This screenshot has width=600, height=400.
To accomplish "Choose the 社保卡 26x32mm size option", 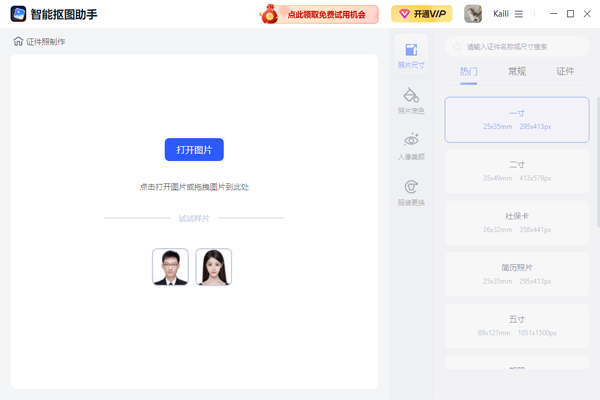I will pyautogui.click(x=517, y=222).
